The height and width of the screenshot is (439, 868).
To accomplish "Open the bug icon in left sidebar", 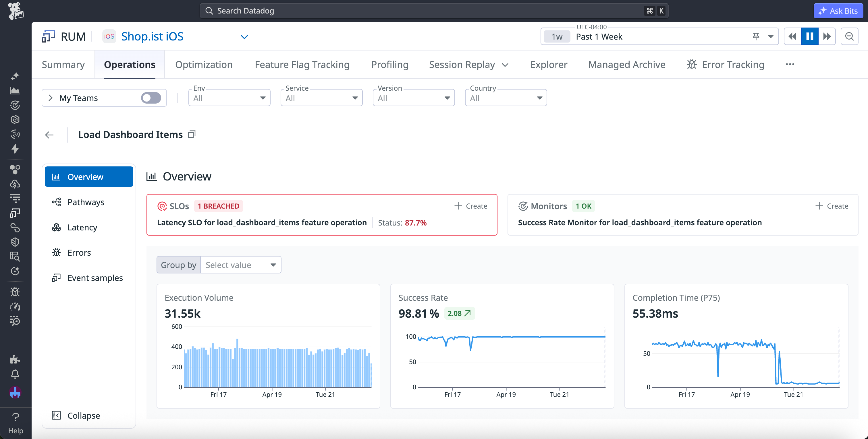I will pyautogui.click(x=15, y=292).
